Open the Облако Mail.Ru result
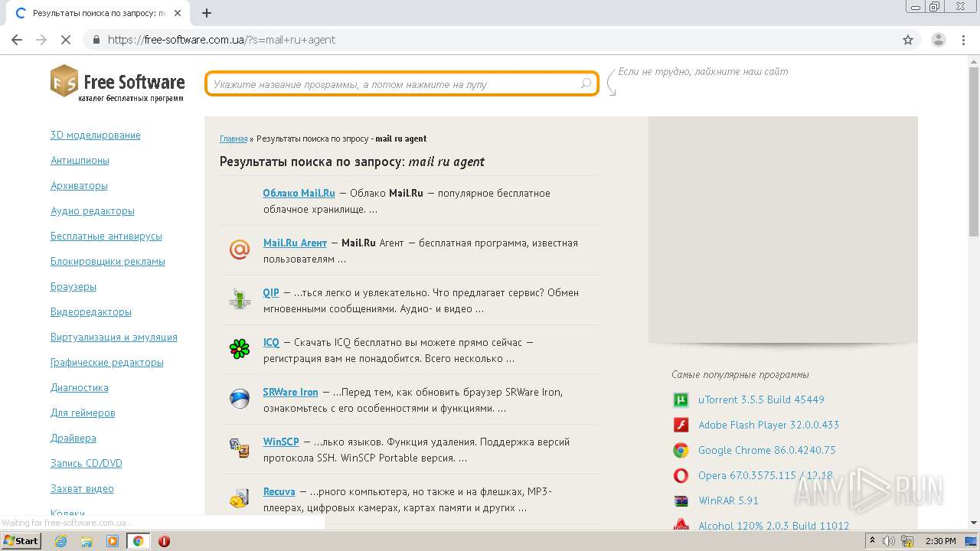Image resolution: width=980 pixels, height=551 pixels. tap(299, 193)
